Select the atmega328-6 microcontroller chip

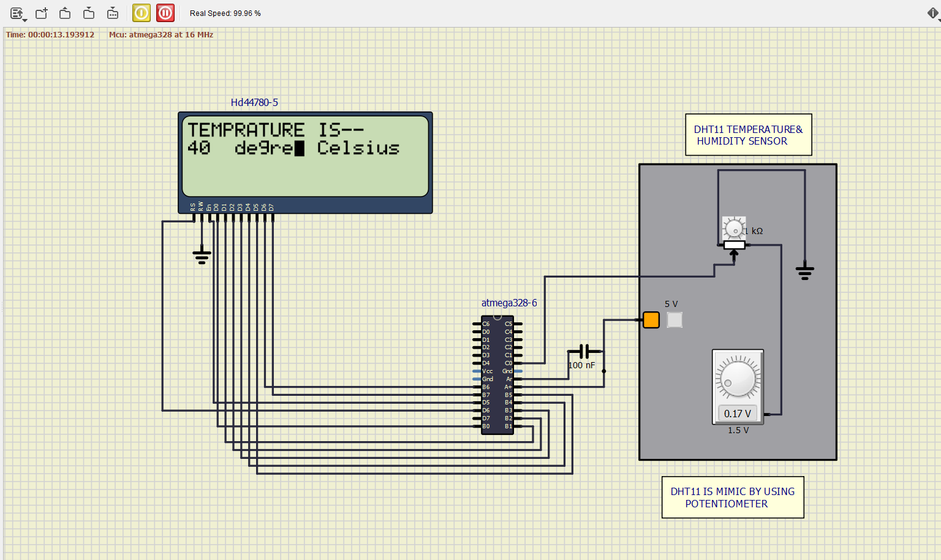click(x=497, y=374)
